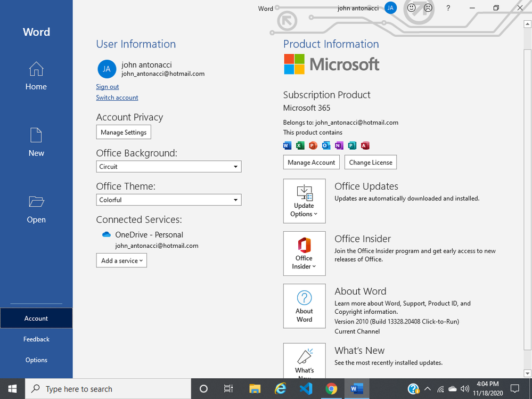Viewport: 532px width, 399px height.
Task: Click the JA avatar in title bar
Action: pos(390,8)
